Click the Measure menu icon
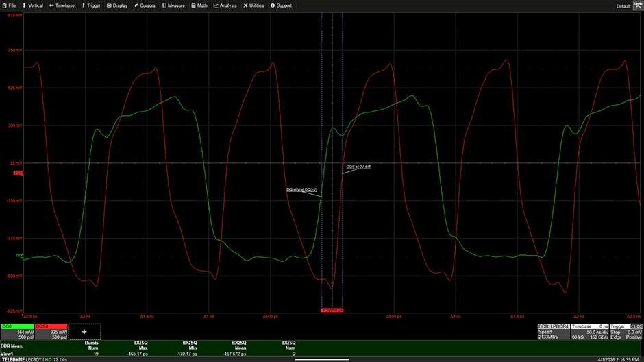 point(164,5)
